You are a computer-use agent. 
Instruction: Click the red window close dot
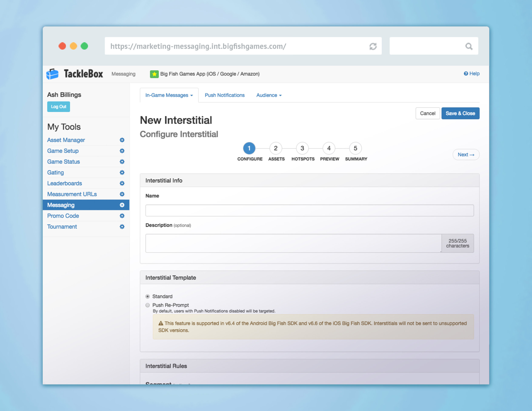pos(62,46)
